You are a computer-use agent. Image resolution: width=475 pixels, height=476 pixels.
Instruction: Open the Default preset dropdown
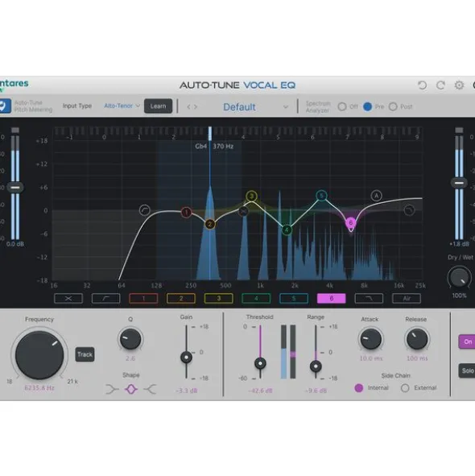click(255, 107)
